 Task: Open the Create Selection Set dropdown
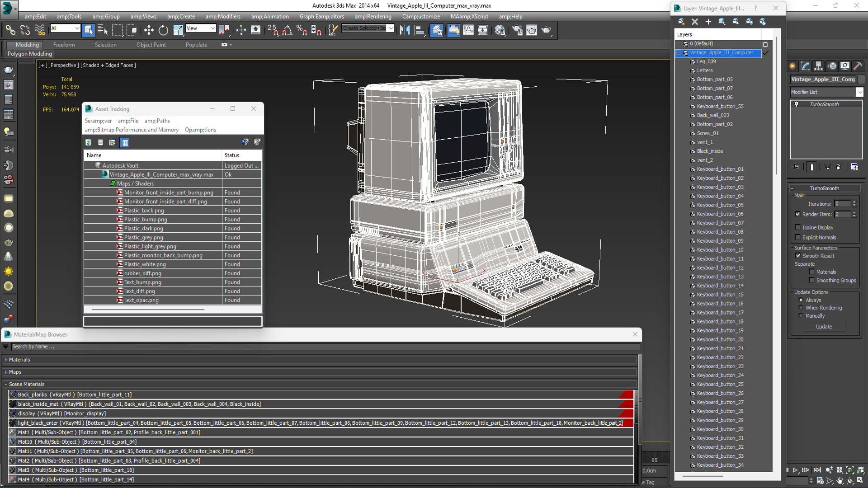click(x=391, y=28)
